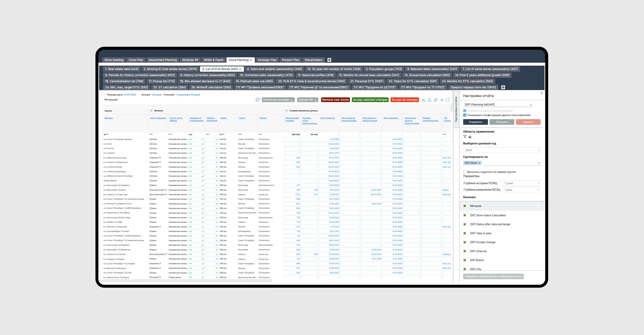
Task: Copy report link via chain icon
Action: coord(436,100)
